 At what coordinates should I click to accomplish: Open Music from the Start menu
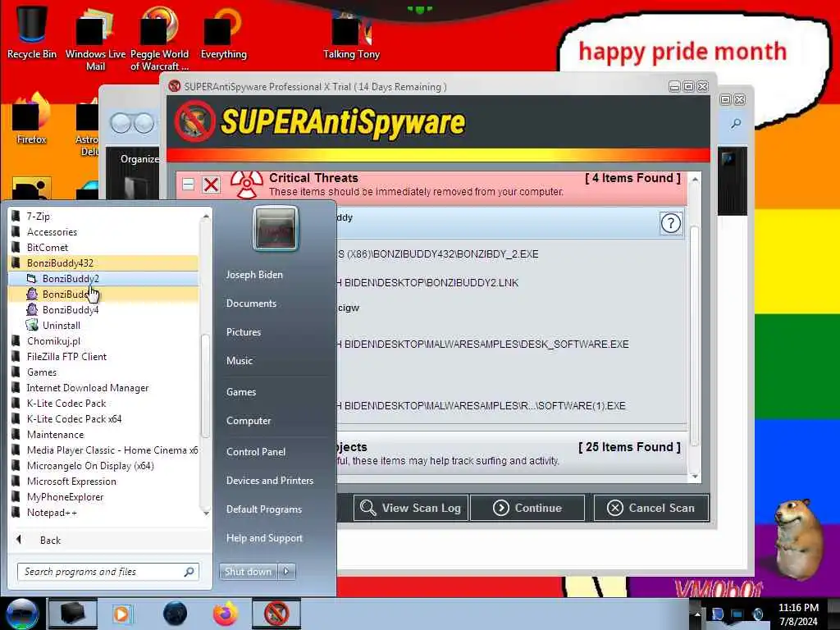240,361
